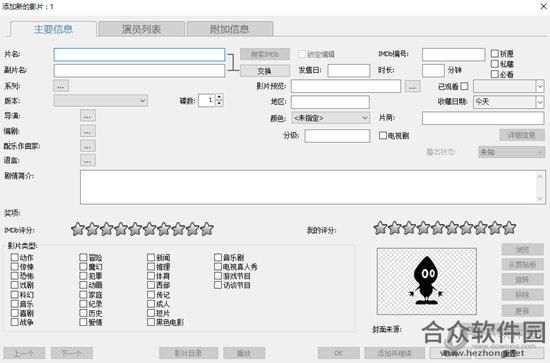Image resolution: width=550 pixels, height=363 pixels.
Task: Check the 必看 checkbox
Action: pos(495,74)
